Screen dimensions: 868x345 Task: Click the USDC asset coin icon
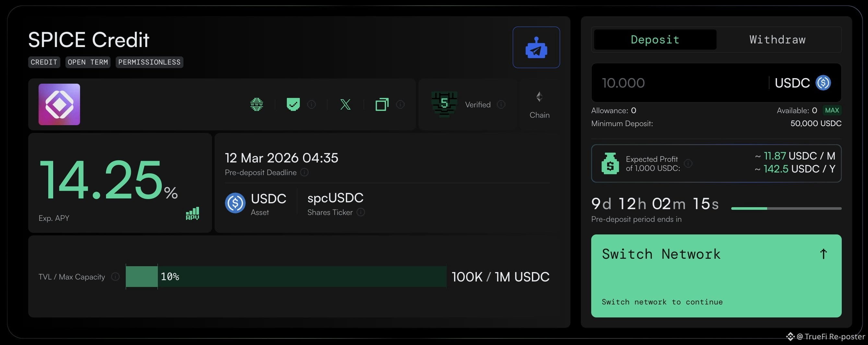tap(235, 203)
